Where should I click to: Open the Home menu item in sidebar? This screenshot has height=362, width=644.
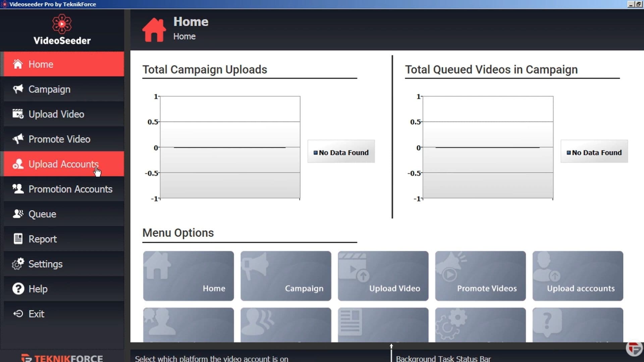(x=41, y=64)
